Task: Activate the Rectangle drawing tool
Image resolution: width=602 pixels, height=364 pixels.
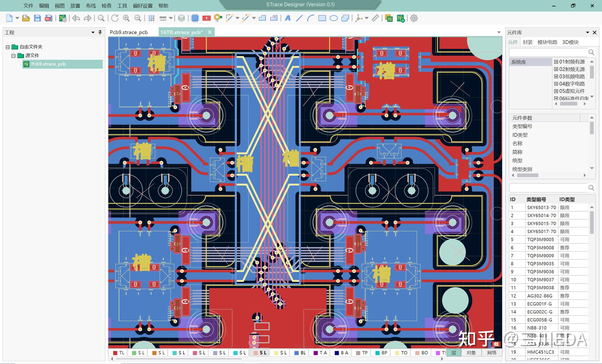Action: coord(322,18)
